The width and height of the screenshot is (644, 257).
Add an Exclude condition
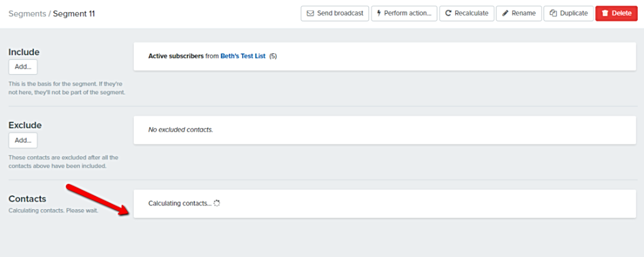tap(23, 140)
